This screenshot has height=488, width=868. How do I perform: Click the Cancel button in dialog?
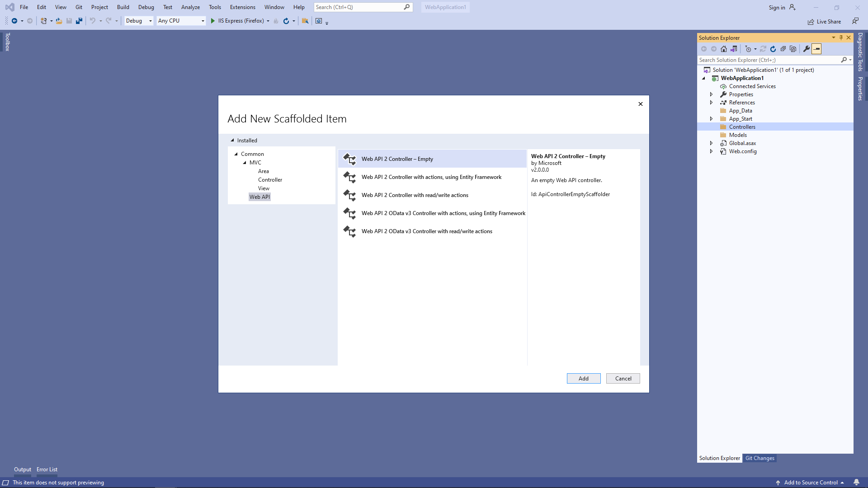[x=623, y=379]
